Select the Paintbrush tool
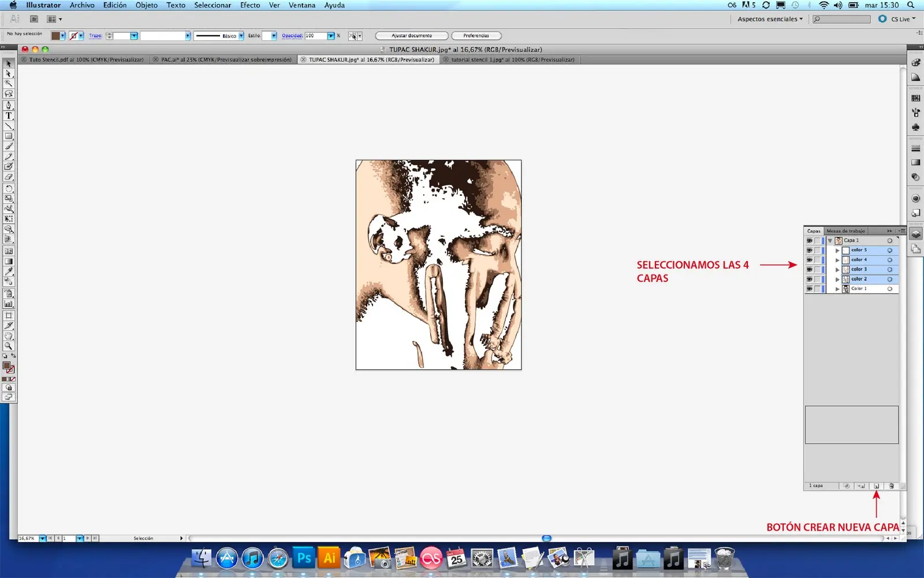Viewport: 924px width, 578px height. [9, 146]
